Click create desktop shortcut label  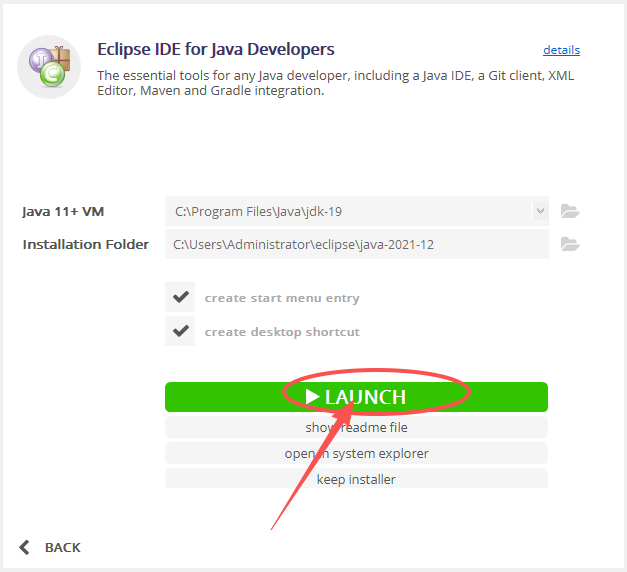282,332
